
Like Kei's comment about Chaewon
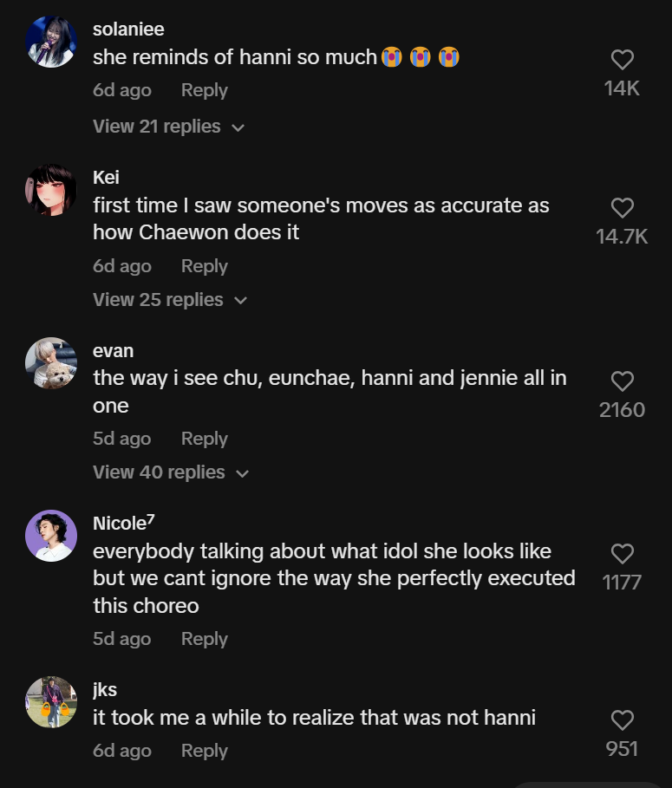click(622, 208)
